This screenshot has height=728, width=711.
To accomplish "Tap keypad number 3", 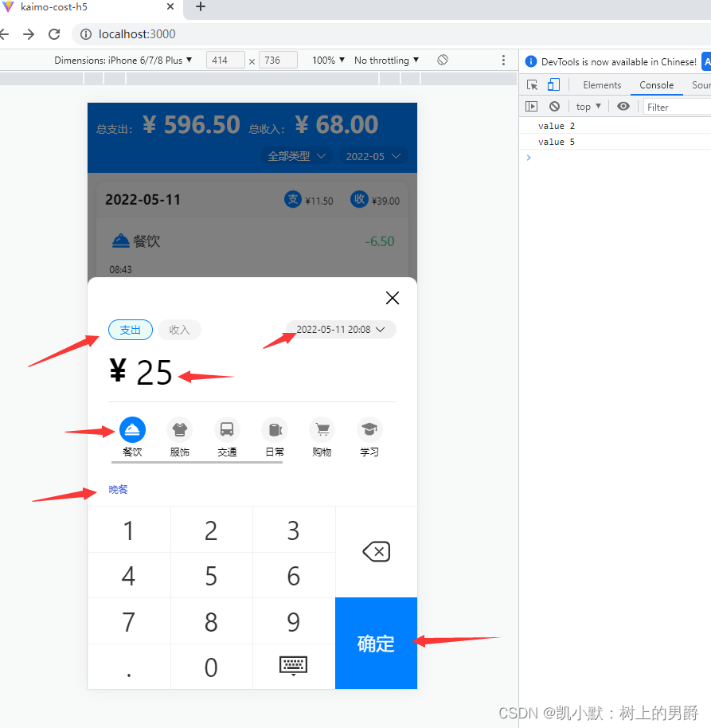I will coord(294,530).
